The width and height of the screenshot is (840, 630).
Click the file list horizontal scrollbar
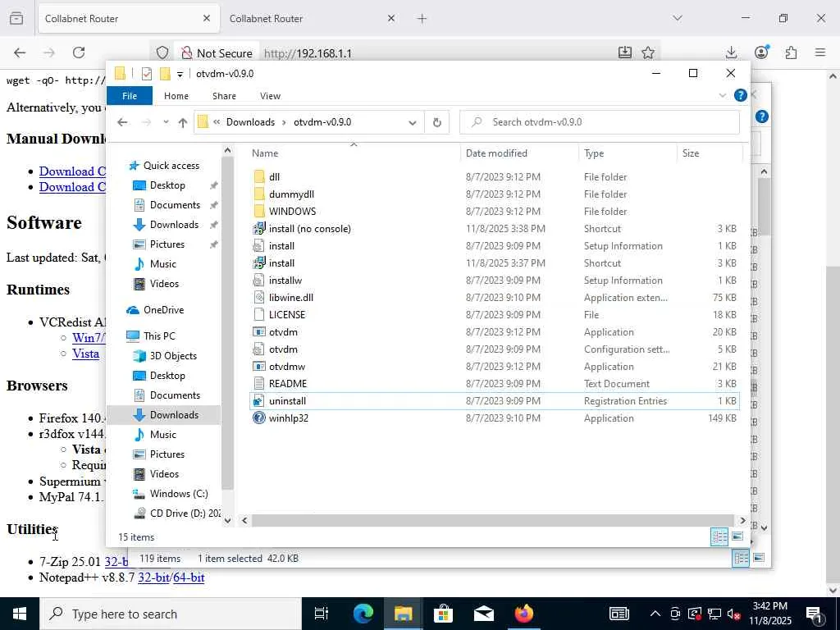(x=492, y=520)
